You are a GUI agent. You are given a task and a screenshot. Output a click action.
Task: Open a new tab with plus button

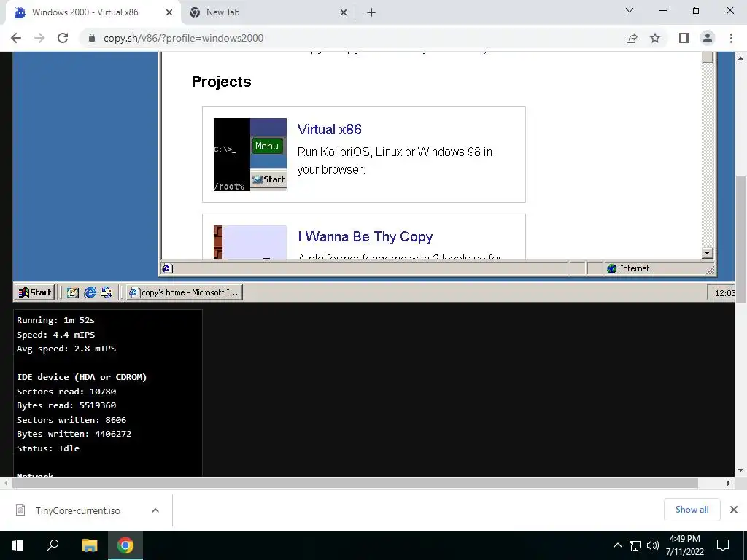371,13
